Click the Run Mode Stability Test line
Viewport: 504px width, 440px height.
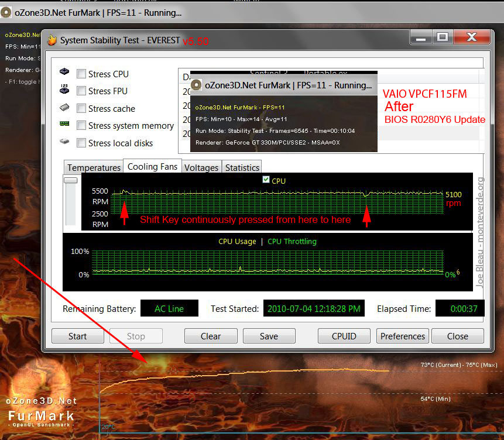tap(275, 131)
